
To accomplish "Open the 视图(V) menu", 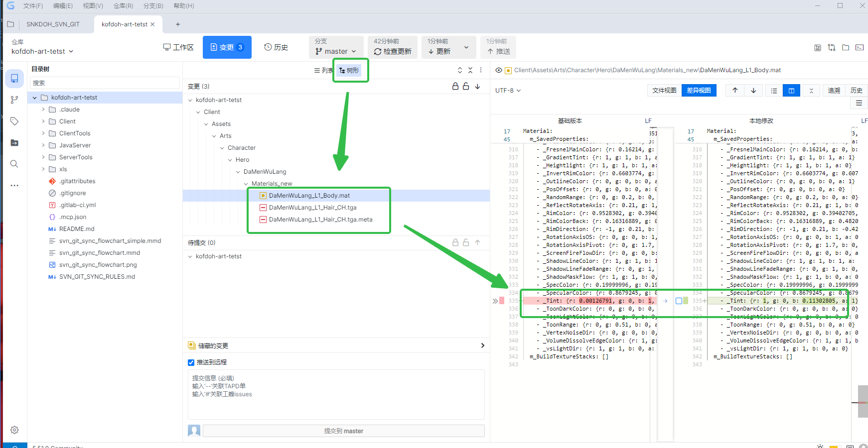I will pos(93,6).
